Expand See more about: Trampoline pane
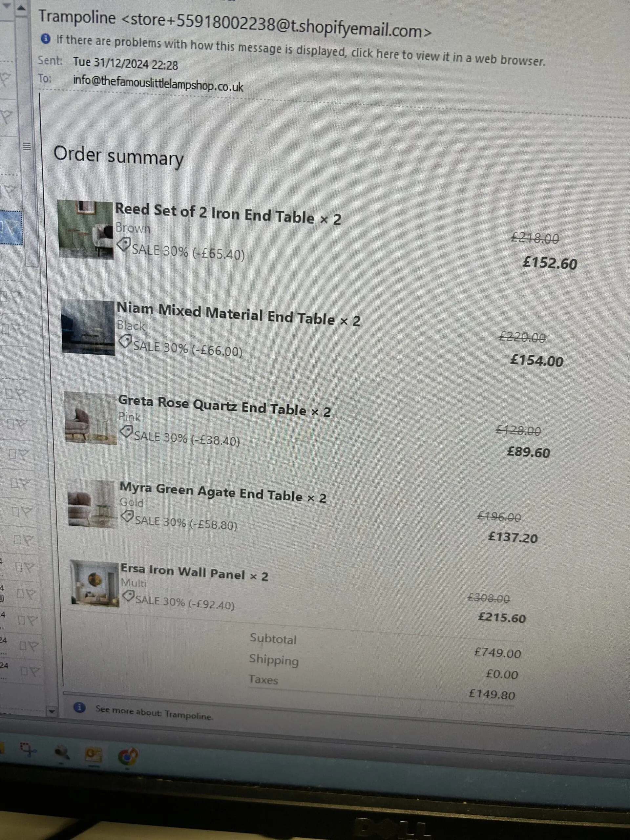This screenshot has width=630, height=840. pyautogui.click(x=154, y=713)
